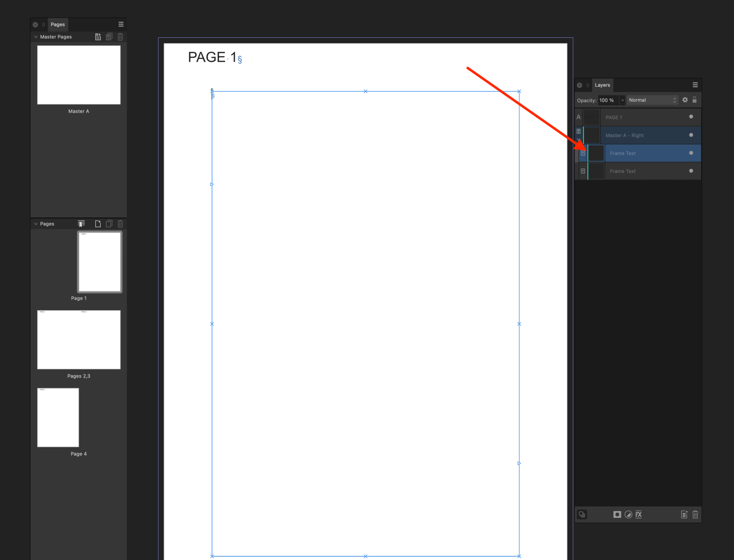Toggle visibility of Master A - Right layer

coord(691,135)
